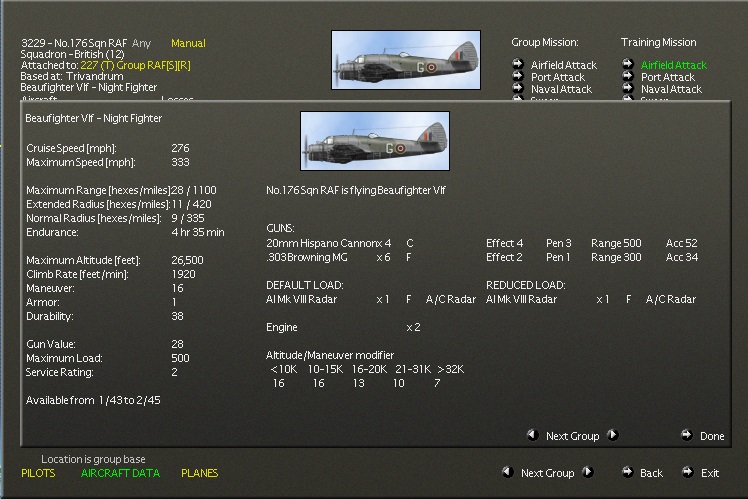Click the Maximum Load value 500
The width and height of the screenshot is (748, 499).
point(180,358)
